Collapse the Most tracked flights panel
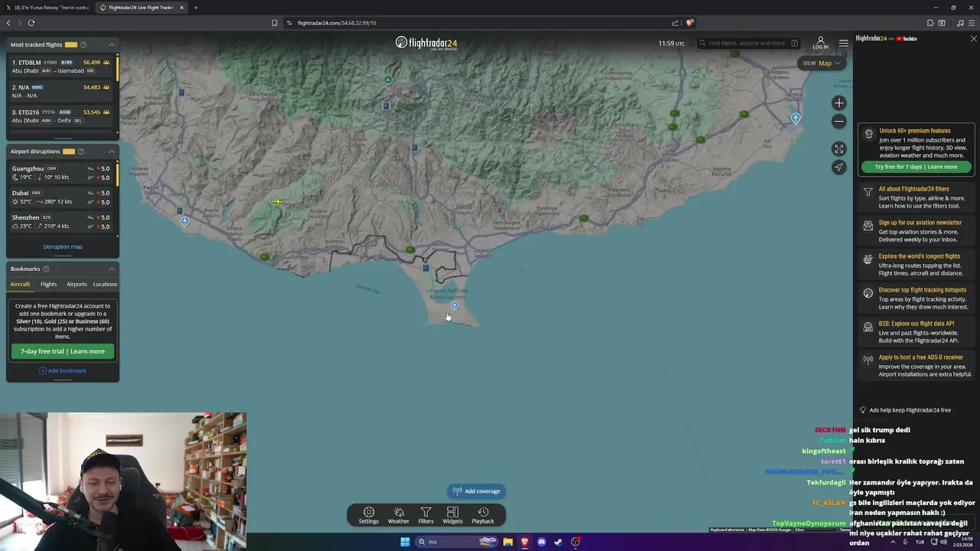Viewport: 980px width, 551px height. pyautogui.click(x=111, y=44)
